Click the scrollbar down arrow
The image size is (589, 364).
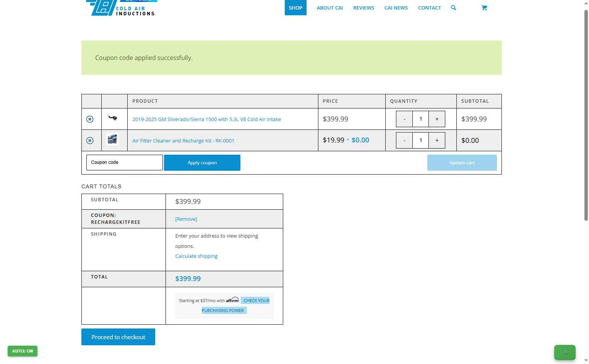[586, 360]
